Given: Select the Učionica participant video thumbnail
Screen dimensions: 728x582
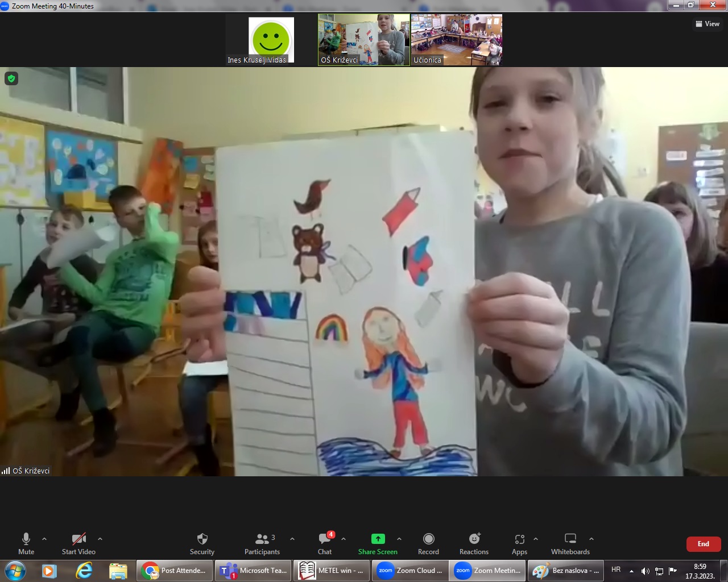Looking at the screenshot, I should click(456, 40).
